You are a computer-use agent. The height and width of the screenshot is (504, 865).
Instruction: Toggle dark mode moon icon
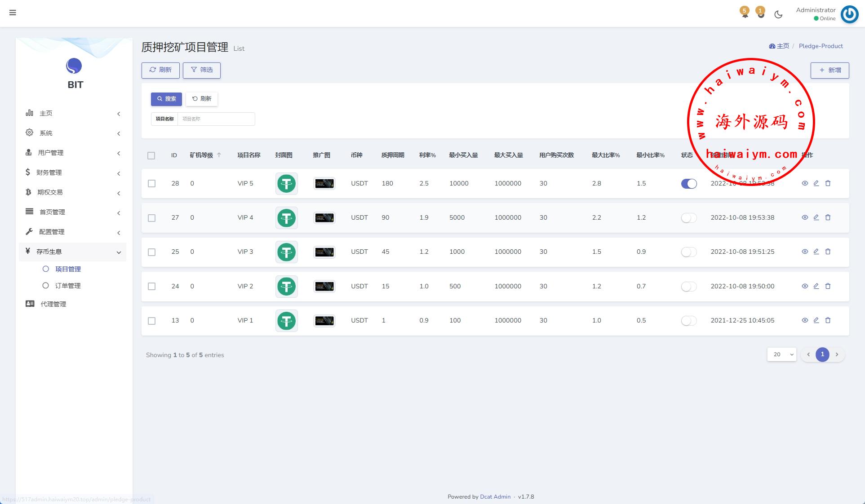(778, 14)
